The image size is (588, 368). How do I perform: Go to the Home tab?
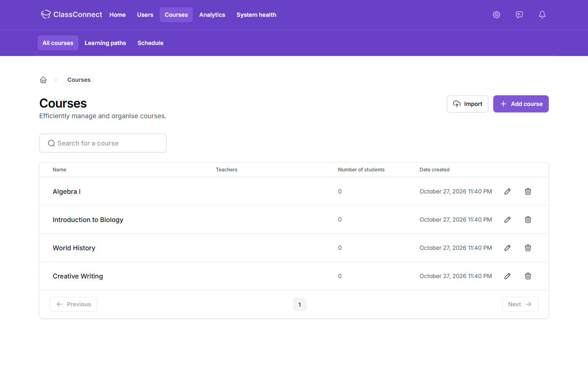point(118,15)
